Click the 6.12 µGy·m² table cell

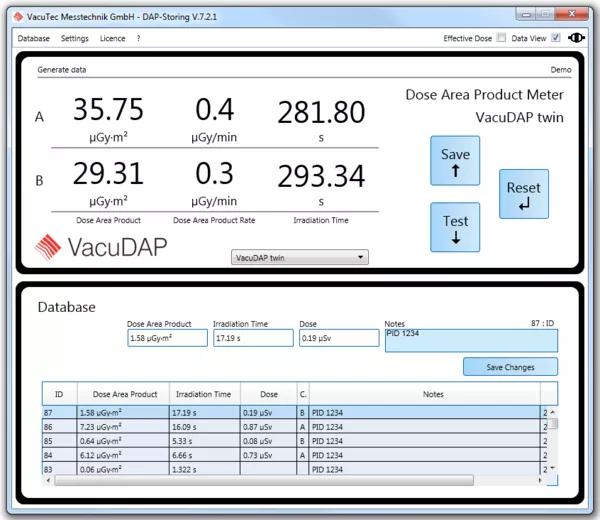[123, 455]
